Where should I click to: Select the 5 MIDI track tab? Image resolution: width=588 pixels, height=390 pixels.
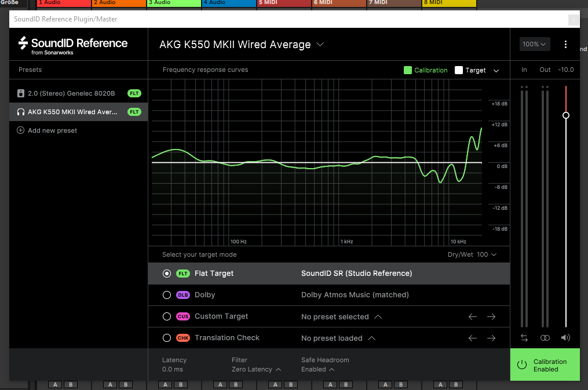(284, 3)
